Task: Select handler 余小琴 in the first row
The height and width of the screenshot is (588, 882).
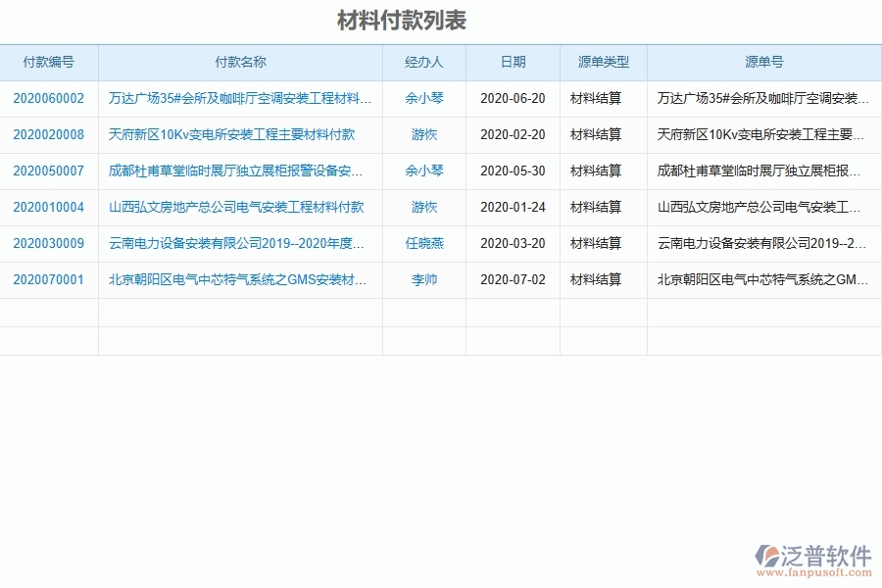Action: coord(423,99)
